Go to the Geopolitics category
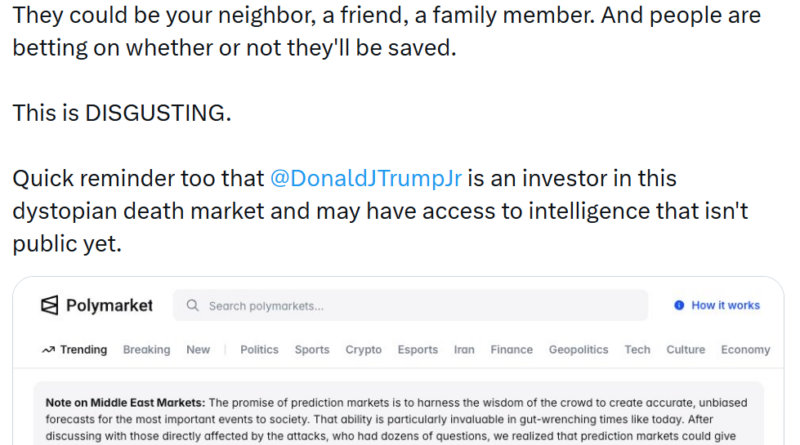Screen dimensions: 800x445 point(578,350)
